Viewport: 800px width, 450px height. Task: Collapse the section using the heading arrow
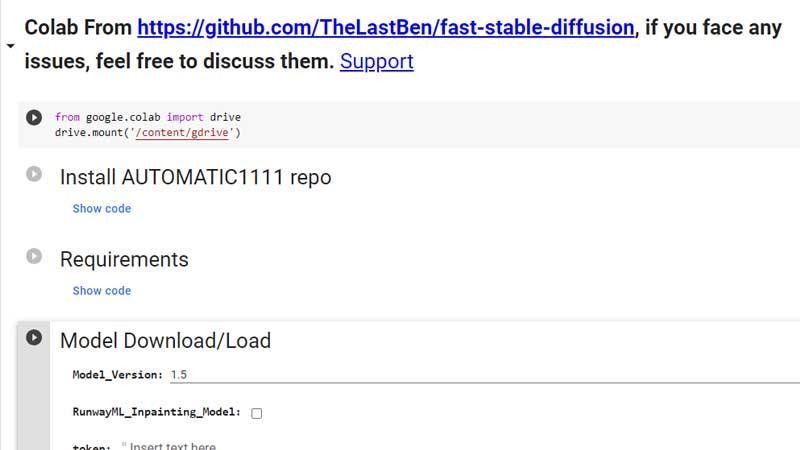(11, 46)
